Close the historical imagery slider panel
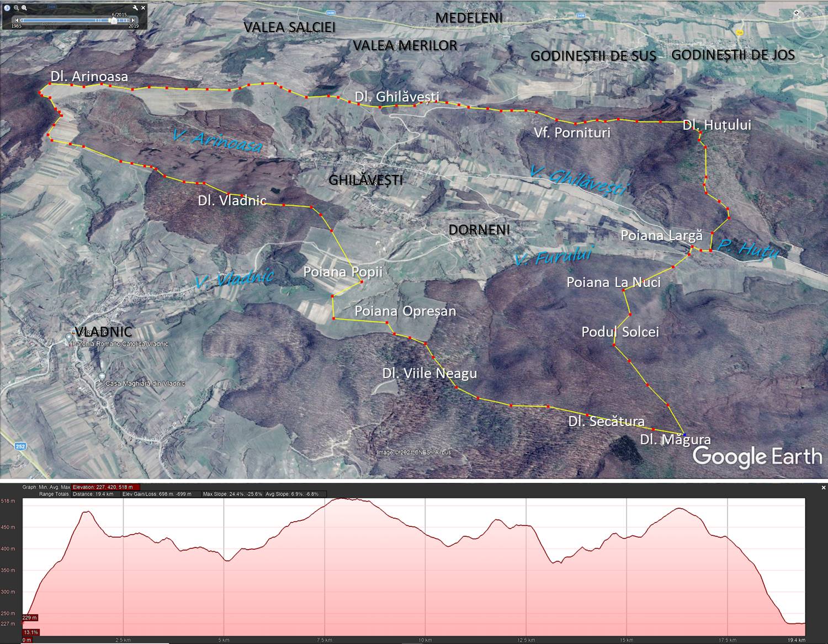Screen dimensions: 828x644 (x=144, y=8)
